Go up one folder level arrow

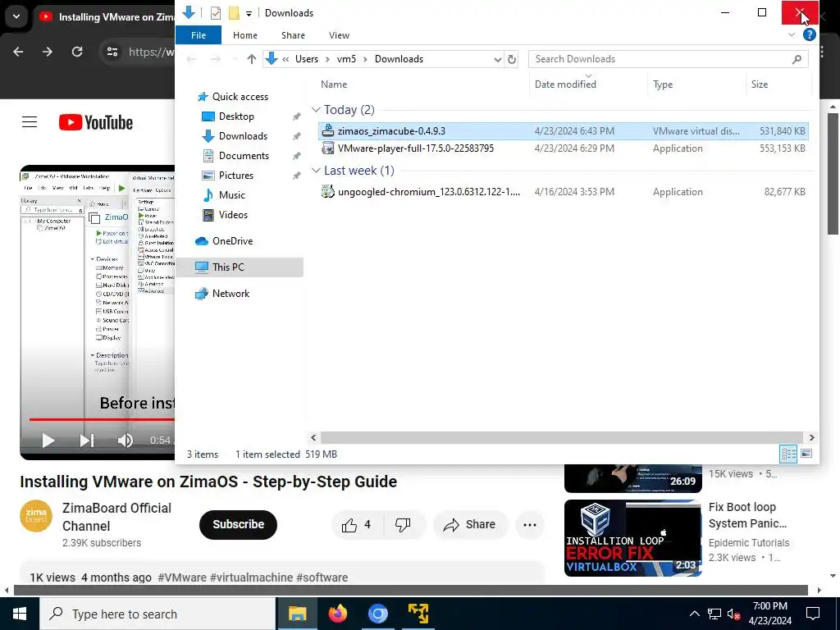(x=251, y=59)
